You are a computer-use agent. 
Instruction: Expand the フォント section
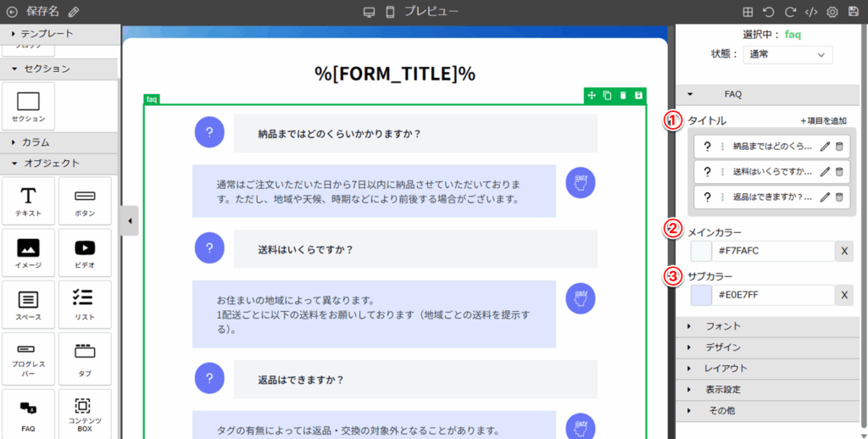(767, 326)
